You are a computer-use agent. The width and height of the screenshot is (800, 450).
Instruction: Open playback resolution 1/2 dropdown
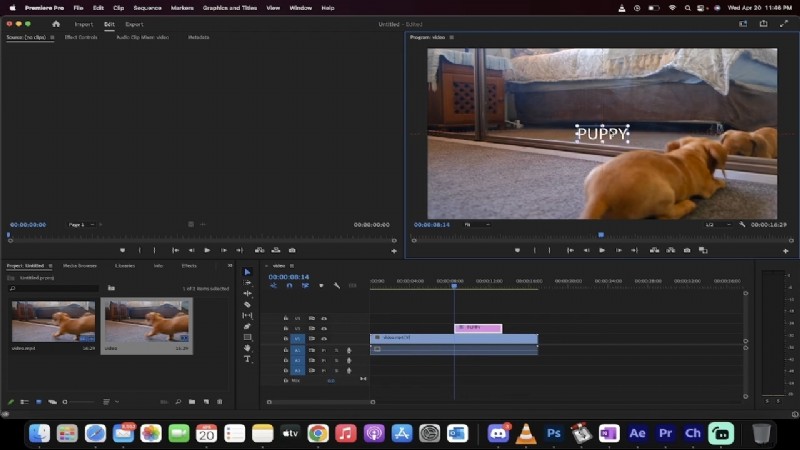click(718, 224)
